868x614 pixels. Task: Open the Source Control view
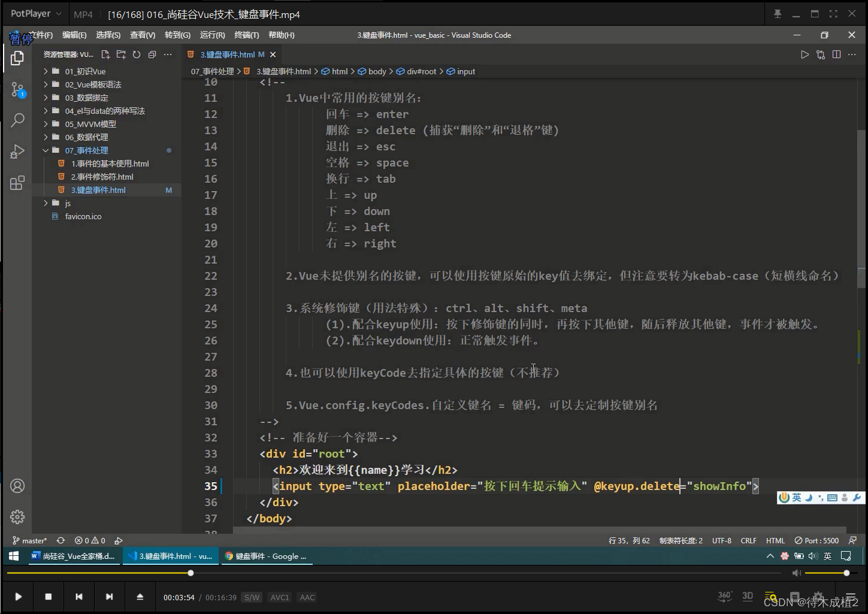coord(17,90)
